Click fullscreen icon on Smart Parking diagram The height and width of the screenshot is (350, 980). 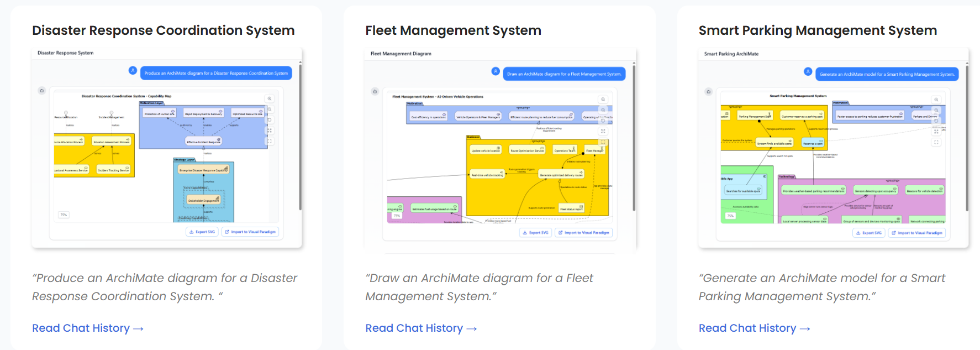[x=936, y=142]
